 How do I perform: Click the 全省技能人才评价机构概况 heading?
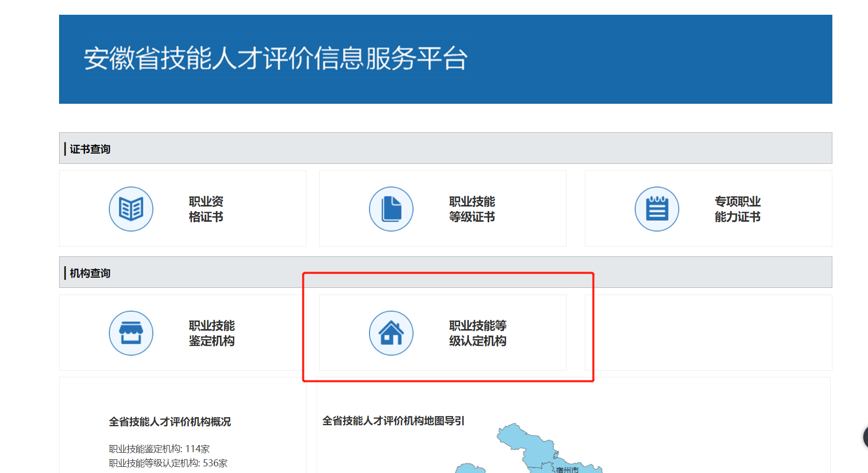pyautogui.click(x=170, y=422)
